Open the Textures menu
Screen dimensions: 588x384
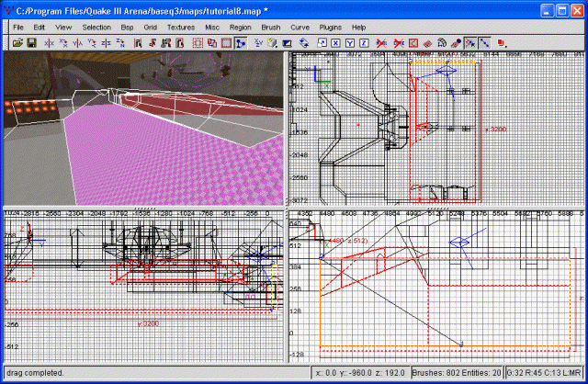(181, 28)
